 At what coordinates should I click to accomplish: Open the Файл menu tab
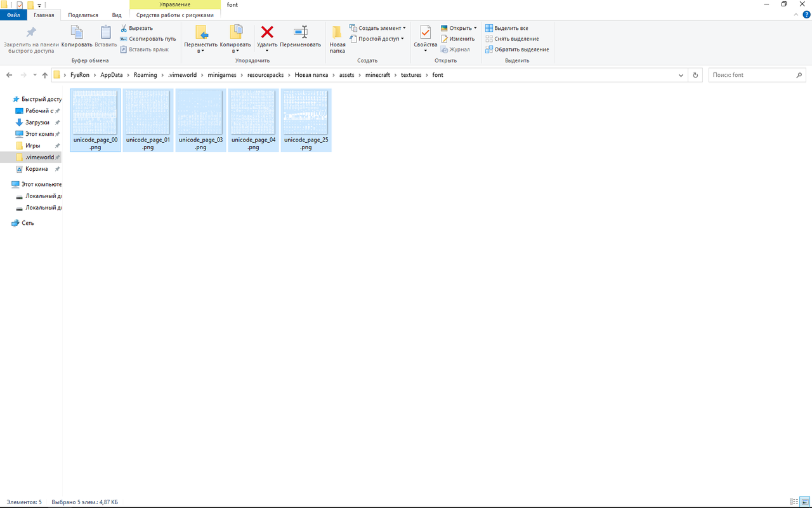pyautogui.click(x=13, y=15)
